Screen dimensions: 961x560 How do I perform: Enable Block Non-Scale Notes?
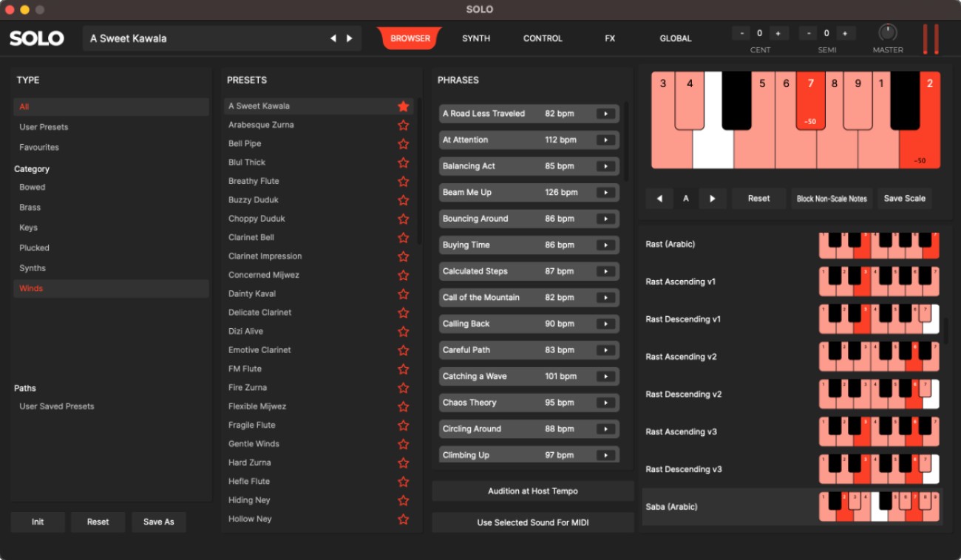point(831,198)
